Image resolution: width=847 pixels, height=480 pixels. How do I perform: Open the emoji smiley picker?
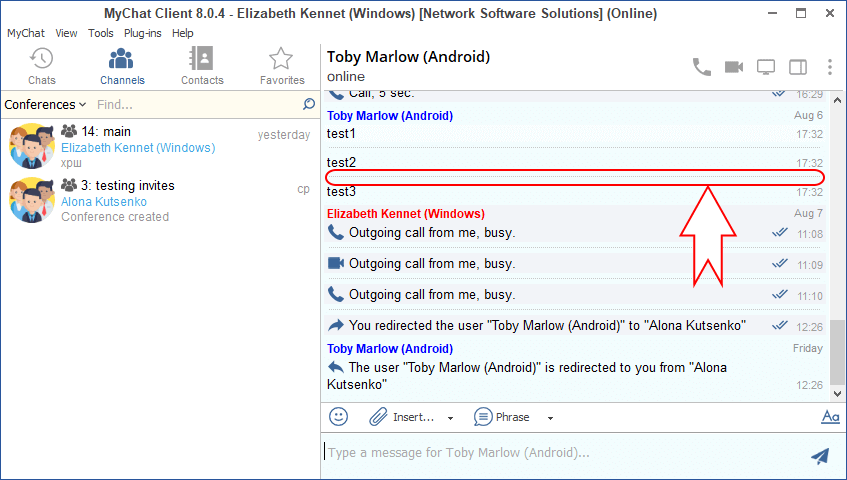339,417
